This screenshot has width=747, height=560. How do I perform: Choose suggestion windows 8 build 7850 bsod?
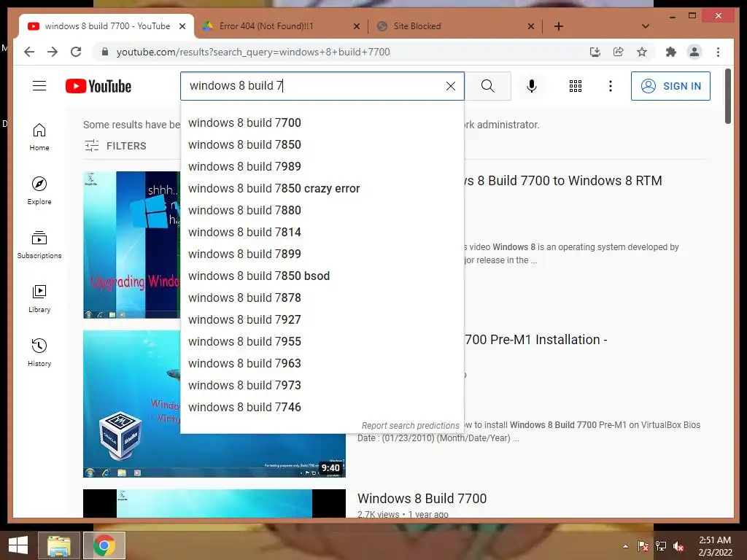tap(322, 276)
